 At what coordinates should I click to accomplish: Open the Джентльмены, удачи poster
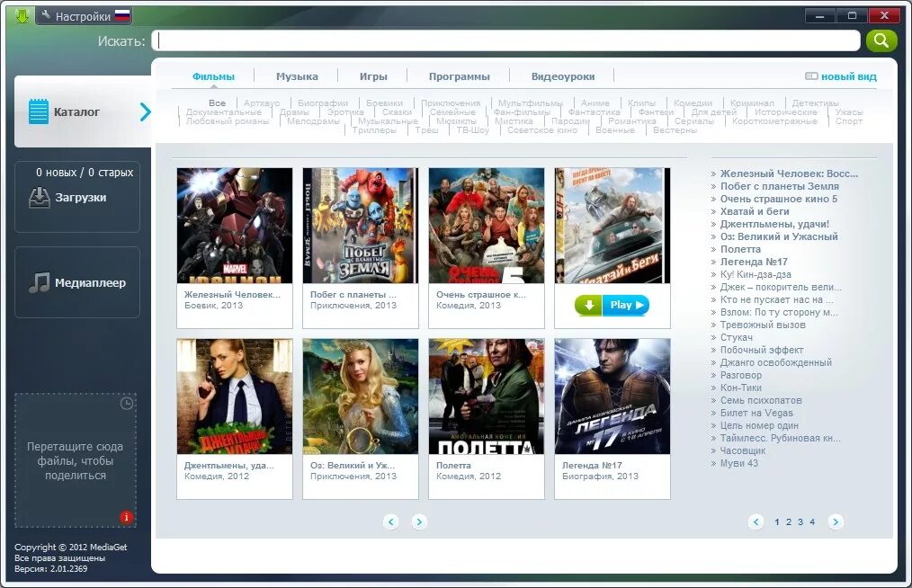tap(235, 396)
